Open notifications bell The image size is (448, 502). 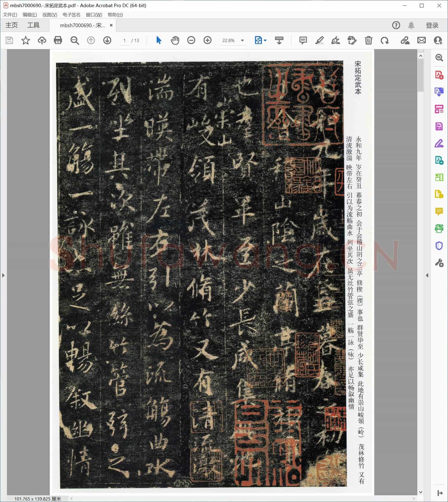(x=411, y=25)
